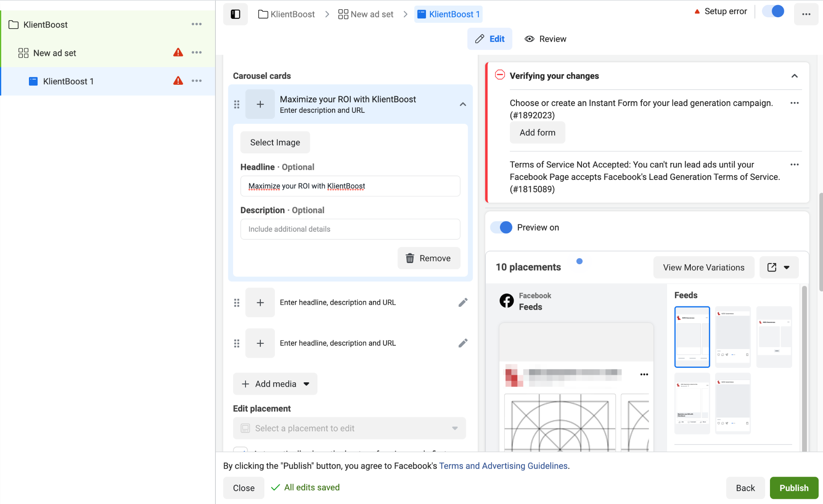
Task: Click the drag handle of the first carousel card
Action: 237,104
